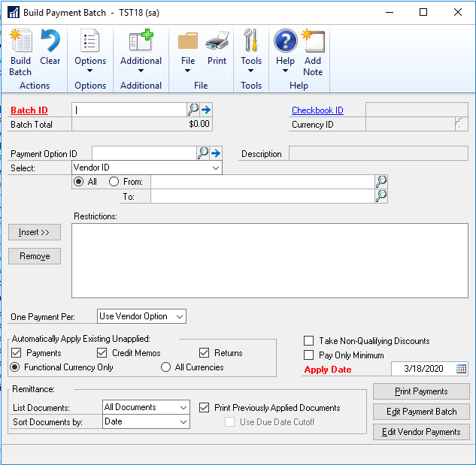Open the File menu

(x=188, y=51)
